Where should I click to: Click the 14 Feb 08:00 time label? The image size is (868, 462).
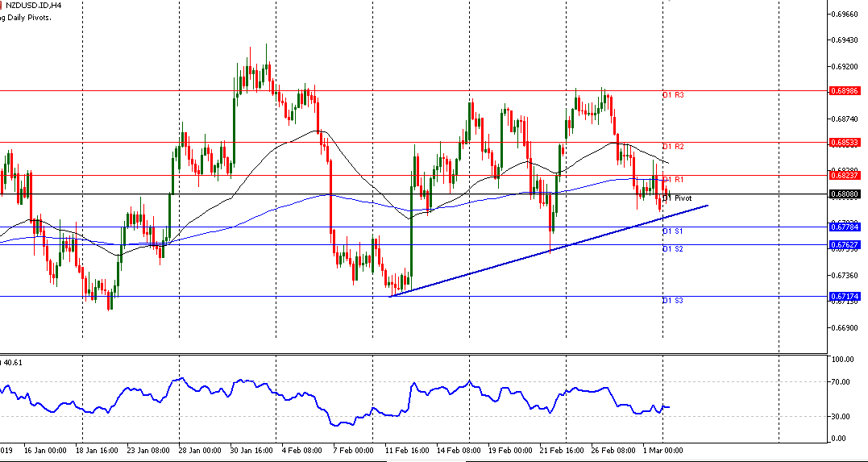point(458,450)
